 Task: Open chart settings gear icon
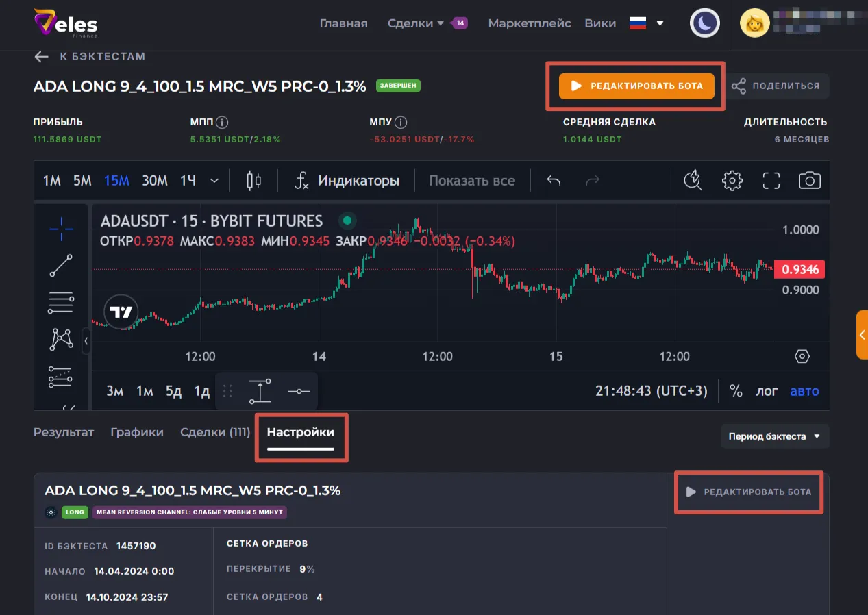[x=732, y=181]
